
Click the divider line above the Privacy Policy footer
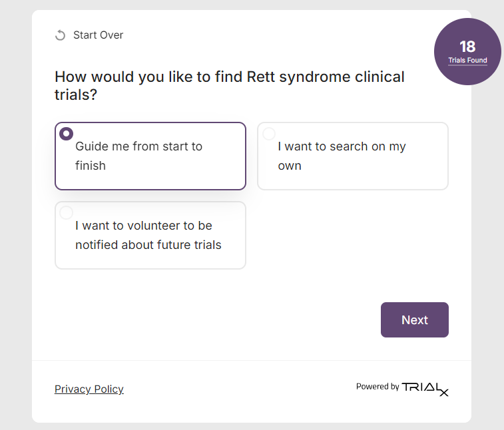[252, 360]
